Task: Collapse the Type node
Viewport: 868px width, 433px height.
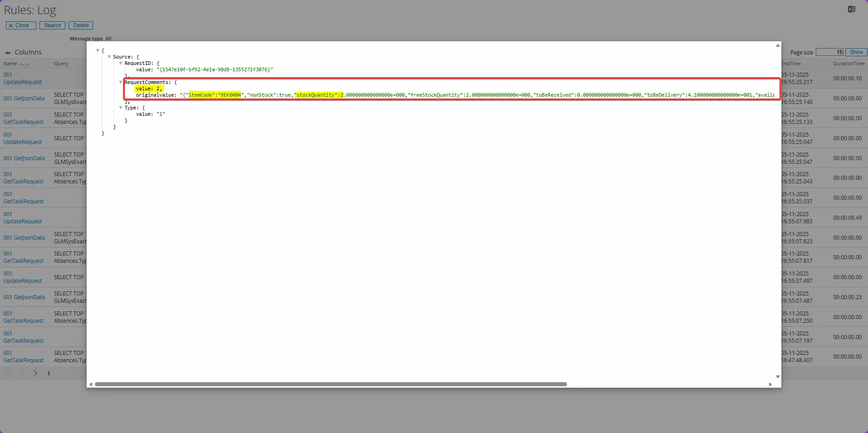Action: [x=121, y=108]
